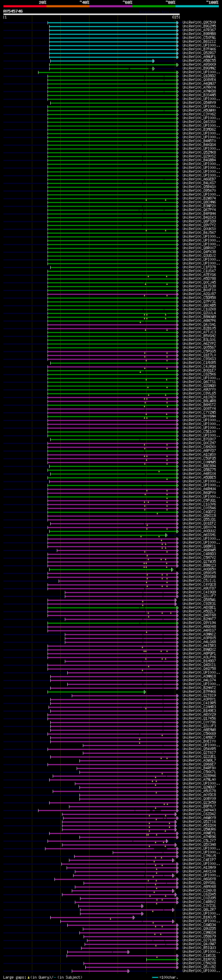Select hit label UniRef100_Q17G38
This screenshot has width=222, height=980.
coord(199,286)
